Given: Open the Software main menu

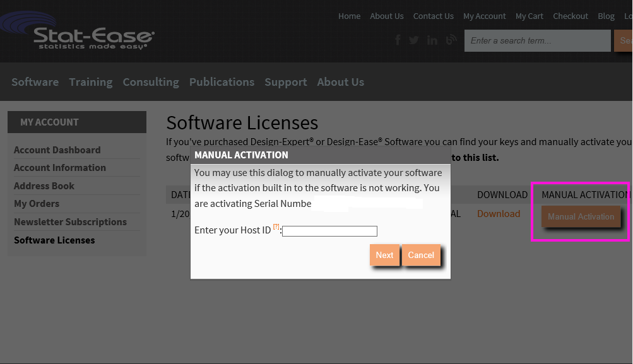Looking at the screenshot, I should [x=35, y=82].
